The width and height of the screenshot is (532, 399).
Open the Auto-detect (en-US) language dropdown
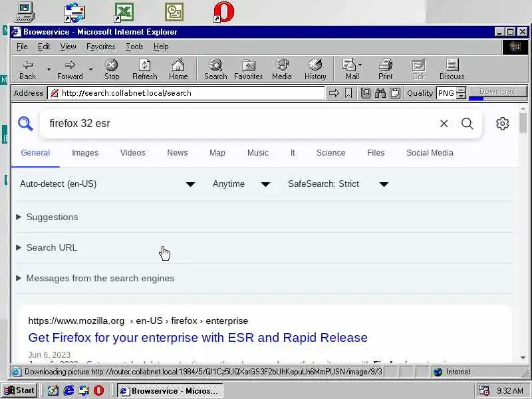107,184
